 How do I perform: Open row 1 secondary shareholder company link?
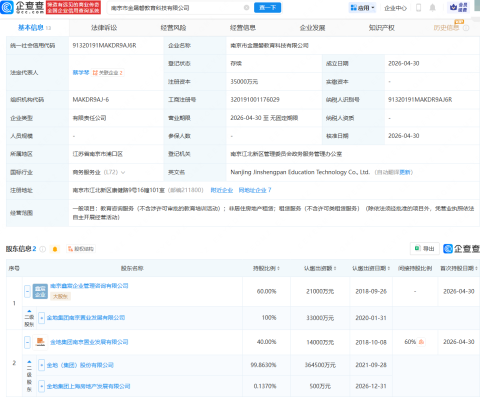86,318
